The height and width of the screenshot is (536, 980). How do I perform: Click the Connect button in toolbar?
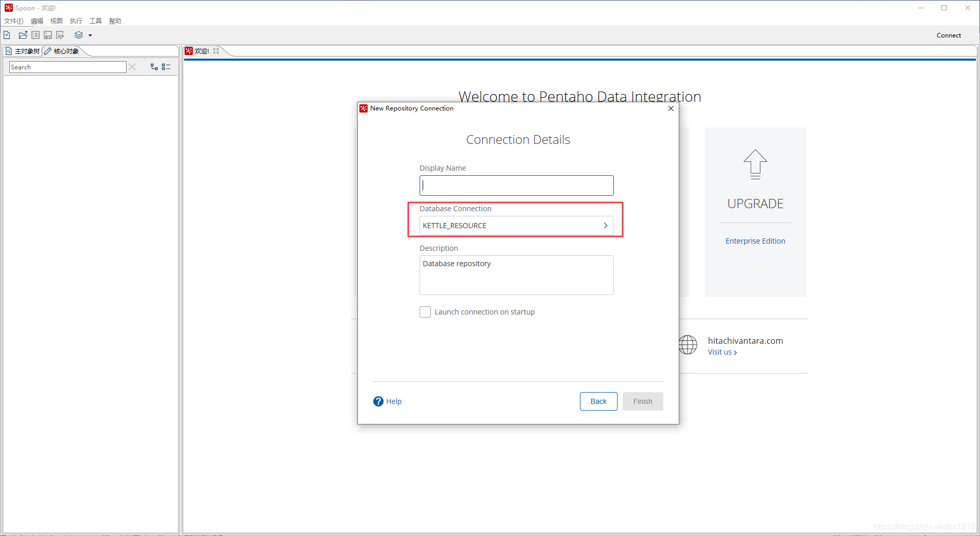pyautogui.click(x=949, y=35)
